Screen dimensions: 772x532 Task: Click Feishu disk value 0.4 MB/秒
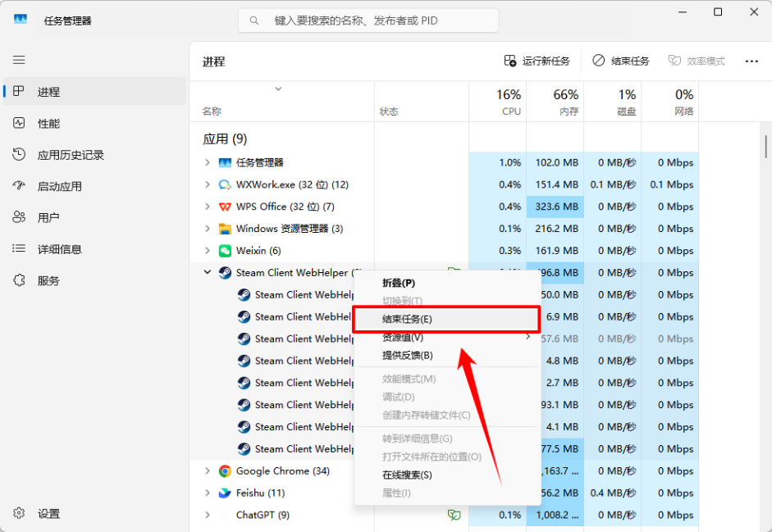pos(613,493)
